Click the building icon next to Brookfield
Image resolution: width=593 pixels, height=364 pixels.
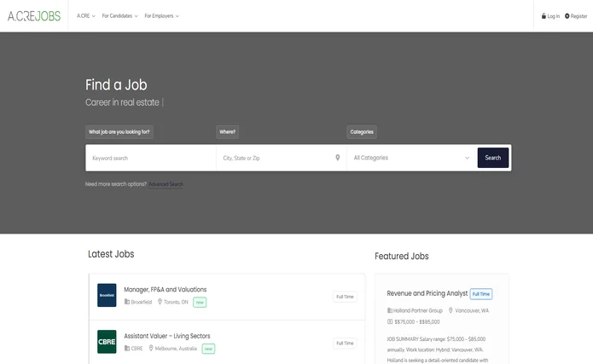pyautogui.click(x=127, y=302)
